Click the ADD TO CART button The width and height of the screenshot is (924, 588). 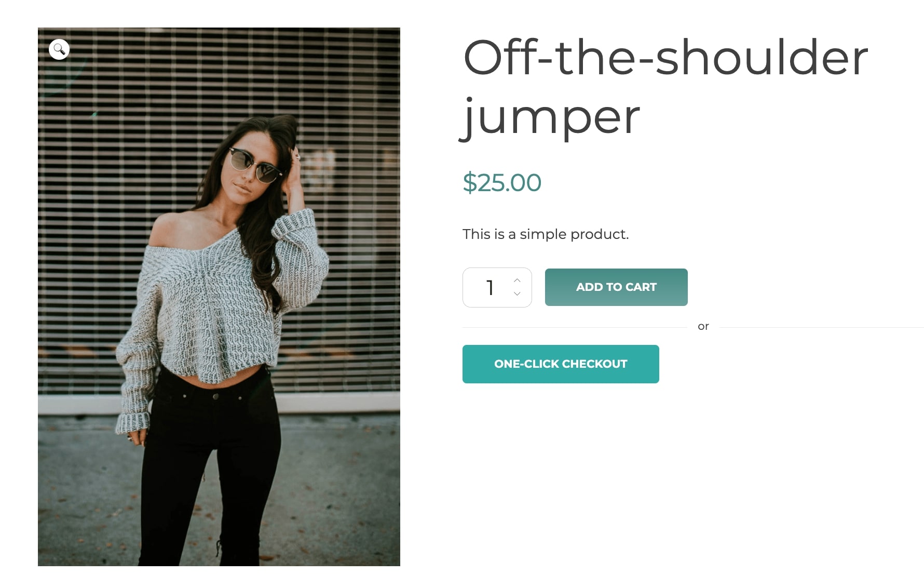click(x=616, y=287)
